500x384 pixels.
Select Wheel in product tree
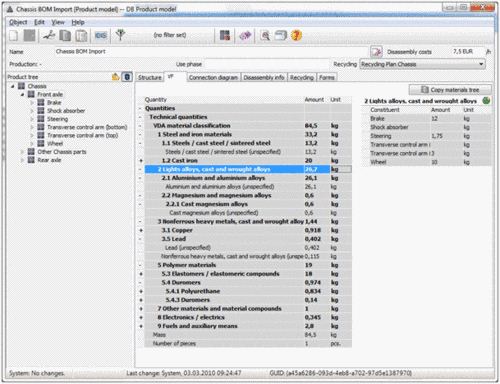pyautogui.click(x=55, y=144)
